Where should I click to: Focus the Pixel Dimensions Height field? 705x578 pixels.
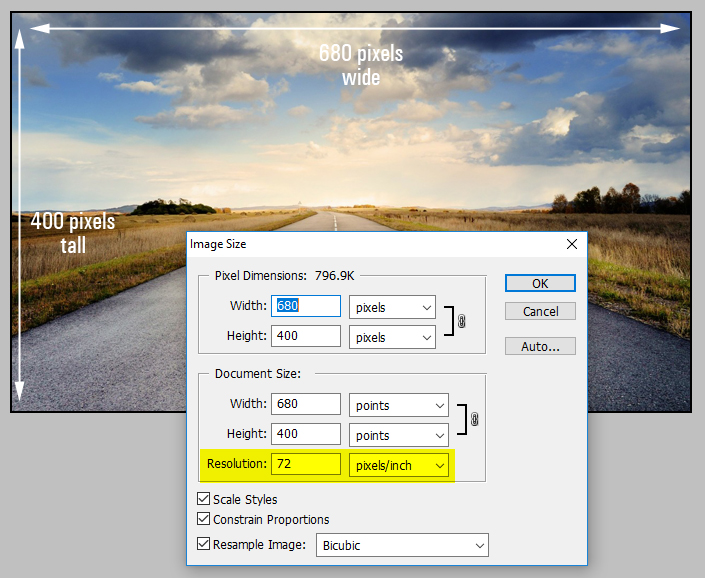[306, 336]
